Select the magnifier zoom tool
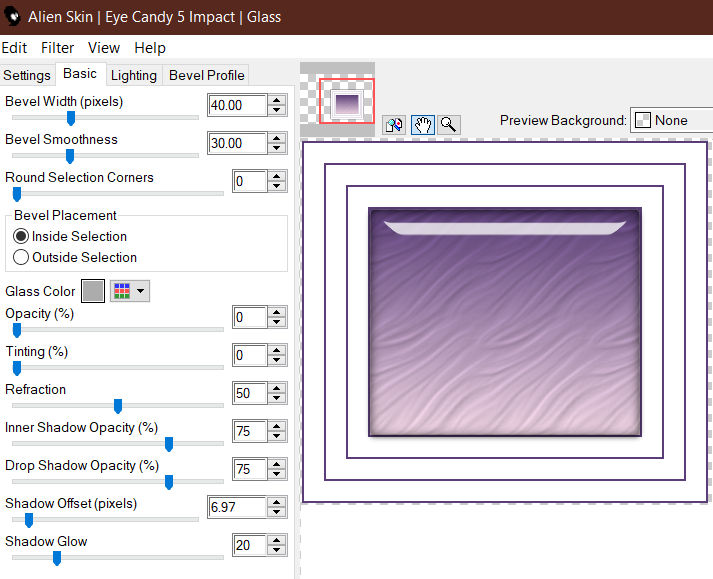Screen dimensions: 713x579 point(448,125)
